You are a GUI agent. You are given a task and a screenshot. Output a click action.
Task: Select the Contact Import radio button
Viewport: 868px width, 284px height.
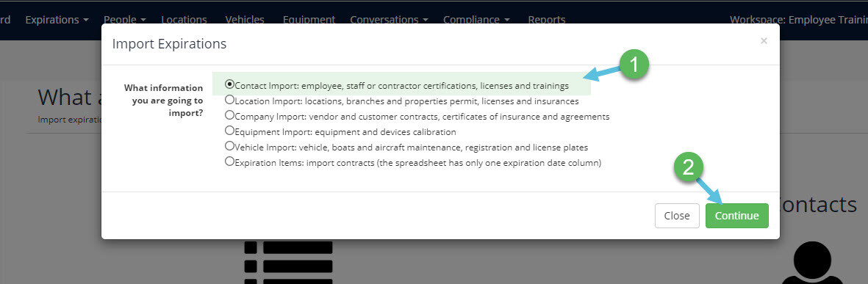click(x=229, y=84)
